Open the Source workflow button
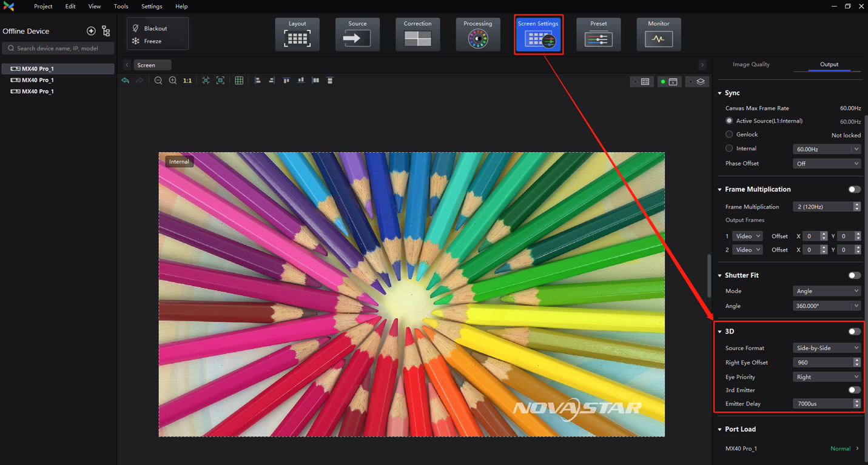This screenshot has height=465, width=868. [357, 35]
